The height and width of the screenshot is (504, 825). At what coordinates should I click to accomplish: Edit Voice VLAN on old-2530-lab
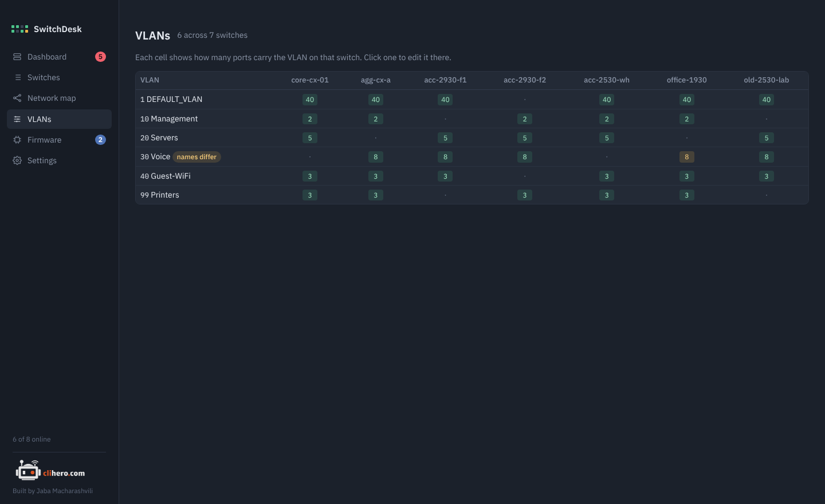tap(767, 157)
